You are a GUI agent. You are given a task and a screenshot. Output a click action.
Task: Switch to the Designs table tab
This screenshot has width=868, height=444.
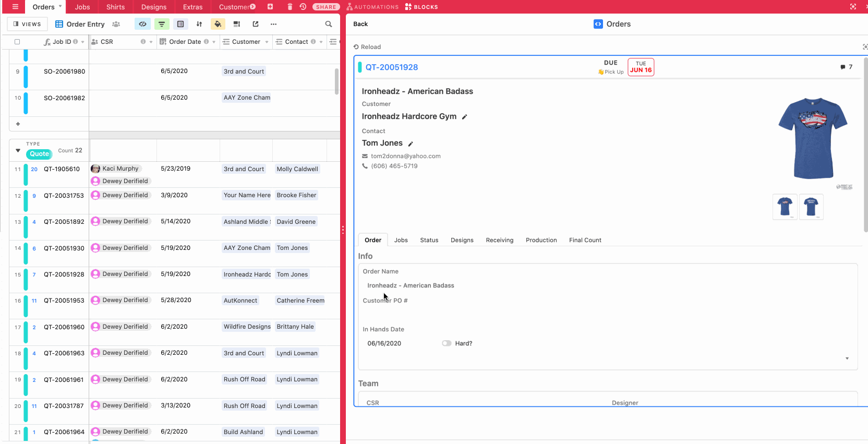[x=154, y=7]
